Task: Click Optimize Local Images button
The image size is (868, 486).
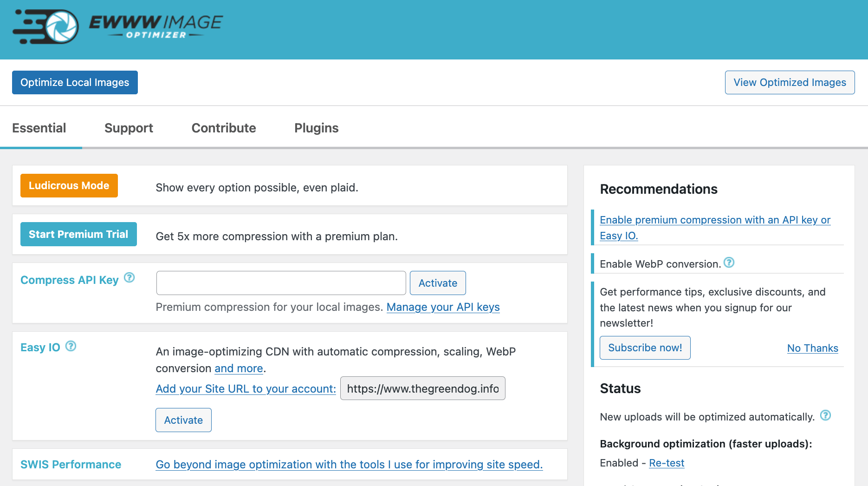Action: tap(75, 83)
